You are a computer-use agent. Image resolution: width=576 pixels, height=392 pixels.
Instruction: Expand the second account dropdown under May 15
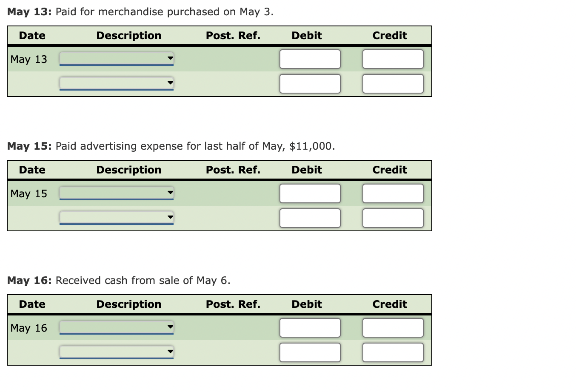click(116, 217)
